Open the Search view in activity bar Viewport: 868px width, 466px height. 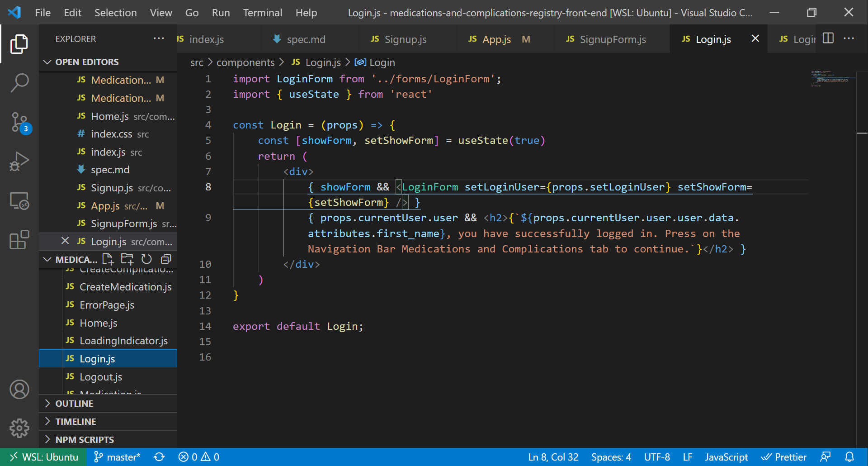point(19,83)
